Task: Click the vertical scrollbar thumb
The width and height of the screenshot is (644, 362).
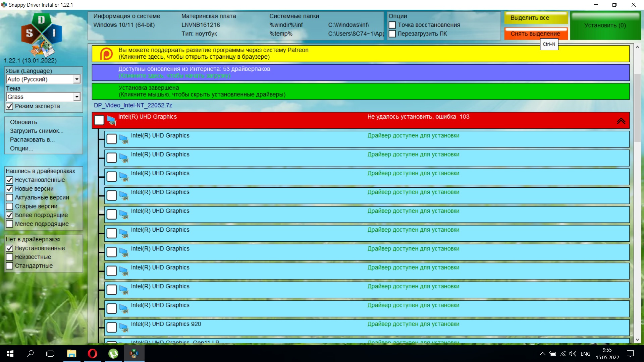Action: pyautogui.click(x=637, y=107)
